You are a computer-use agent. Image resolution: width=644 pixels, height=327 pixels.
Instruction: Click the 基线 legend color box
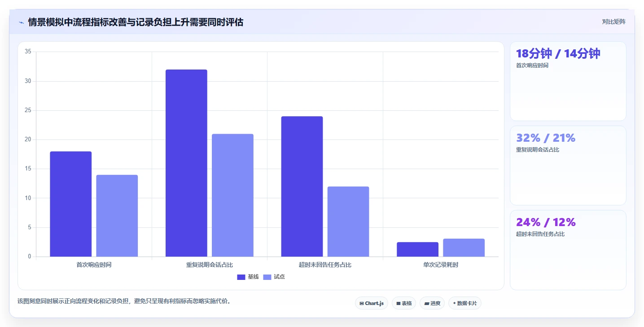pyautogui.click(x=241, y=277)
